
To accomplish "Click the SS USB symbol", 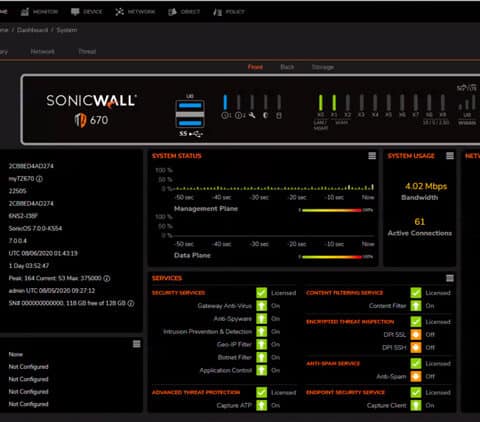I will 191,134.
